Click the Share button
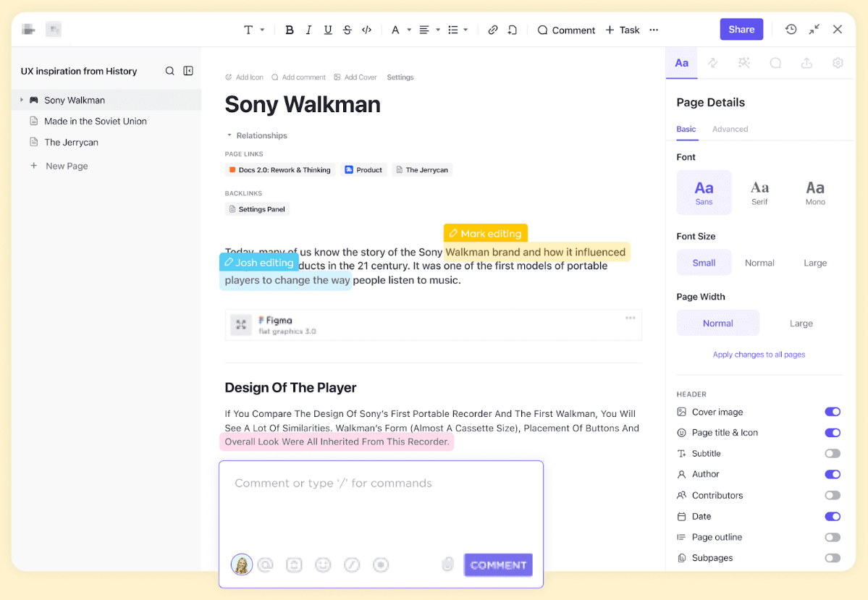 [741, 29]
